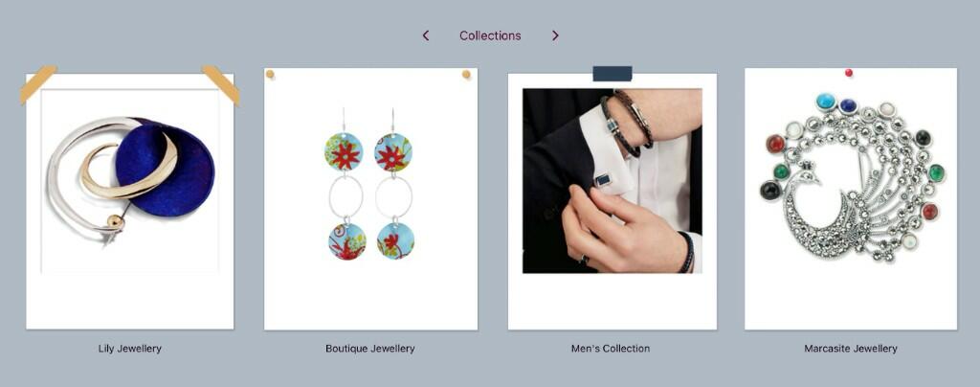Click the right gold pin on Boutique card
Viewport: 980px width, 387px height.
(466, 75)
